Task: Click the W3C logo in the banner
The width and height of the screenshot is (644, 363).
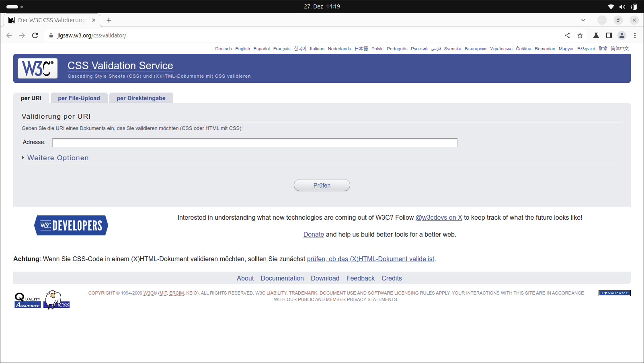Action: 37,68
